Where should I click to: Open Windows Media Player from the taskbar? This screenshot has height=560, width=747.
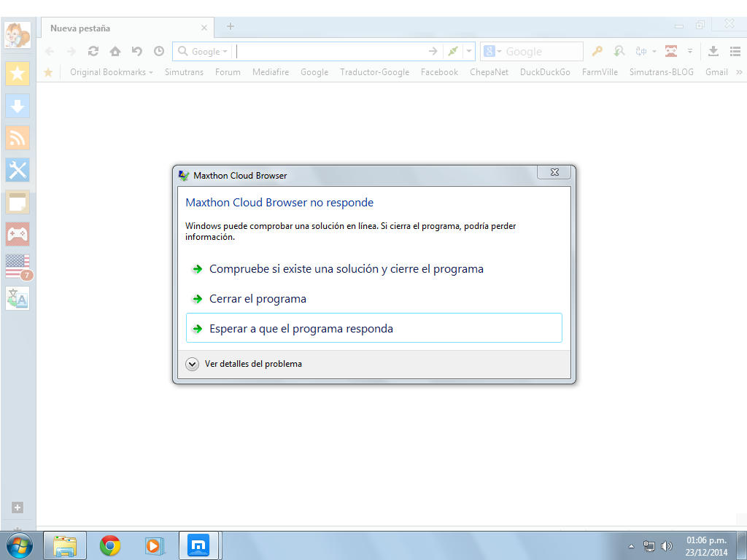tap(154, 545)
